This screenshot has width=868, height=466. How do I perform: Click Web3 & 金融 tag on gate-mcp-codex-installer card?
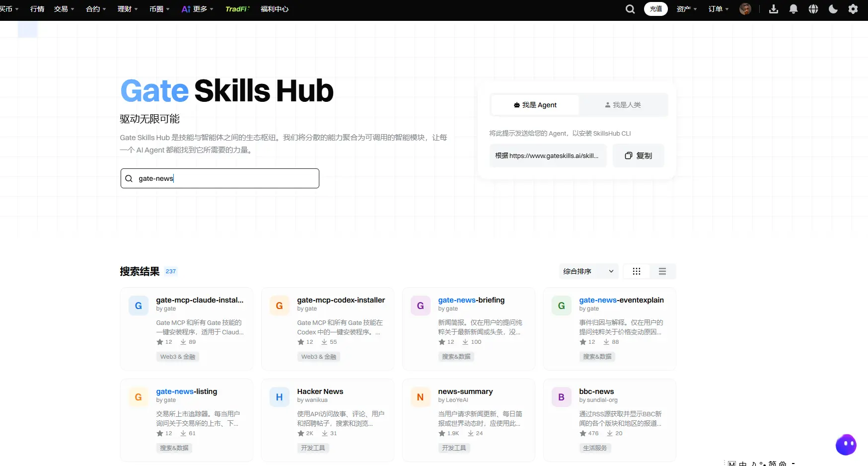coord(319,356)
